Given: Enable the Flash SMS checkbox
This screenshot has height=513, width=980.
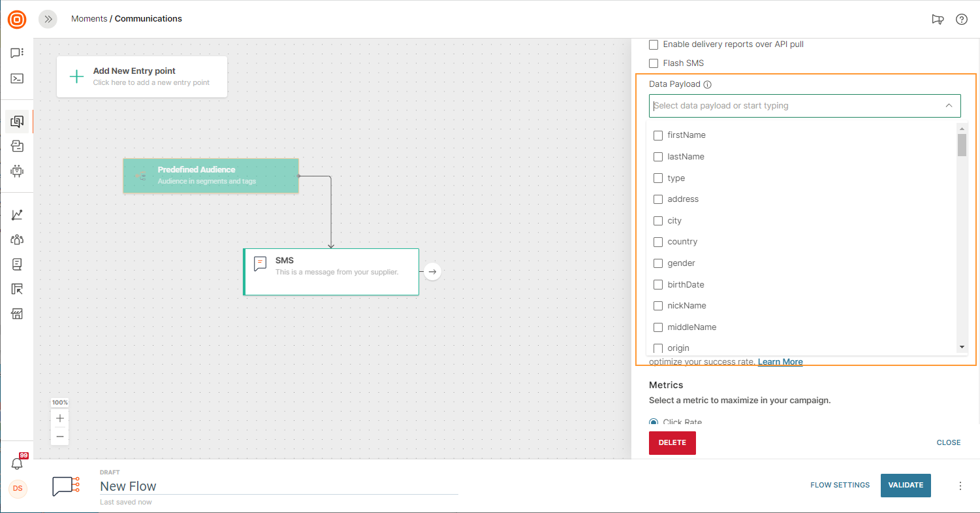Looking at the screenshot, I should (x=654, y=63).
